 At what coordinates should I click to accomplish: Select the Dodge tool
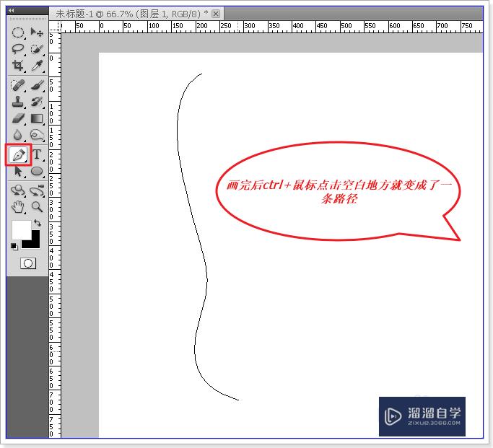tap(37, 135)
